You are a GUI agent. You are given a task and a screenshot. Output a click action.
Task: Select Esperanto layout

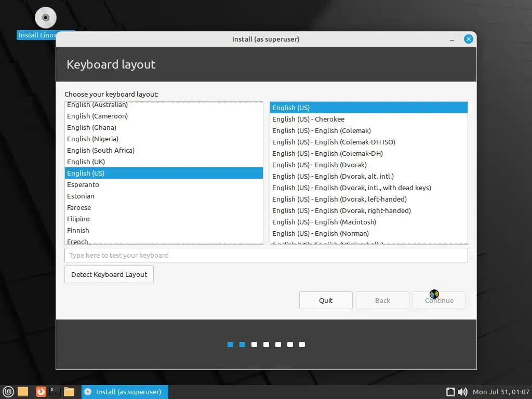point(164,184)
